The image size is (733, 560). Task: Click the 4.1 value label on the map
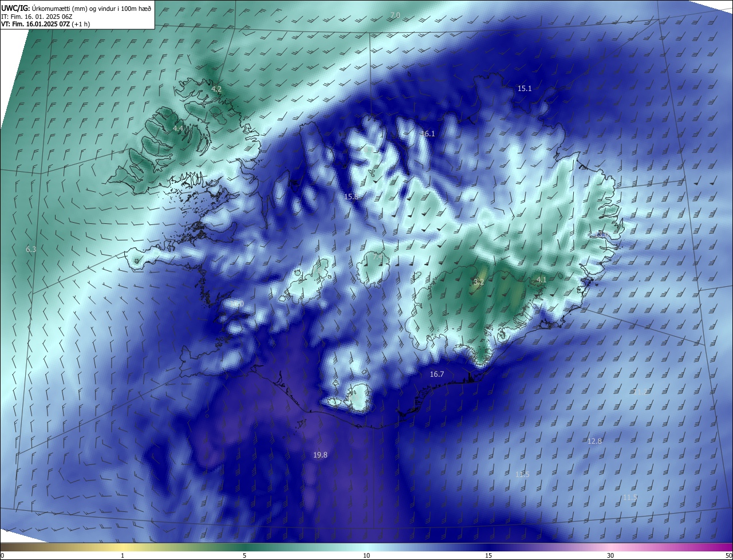coord(541,279)
